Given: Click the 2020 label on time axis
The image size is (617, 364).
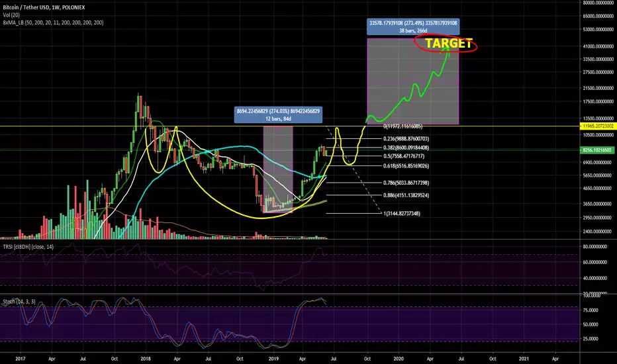Looking at the screenshot, I should click(399, 359).
